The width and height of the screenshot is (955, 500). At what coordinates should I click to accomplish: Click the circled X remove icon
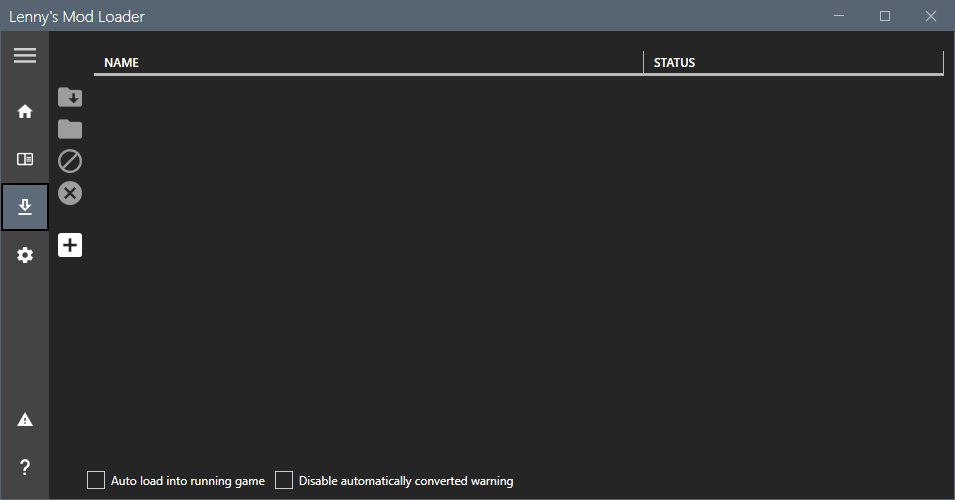coord(70,193)
